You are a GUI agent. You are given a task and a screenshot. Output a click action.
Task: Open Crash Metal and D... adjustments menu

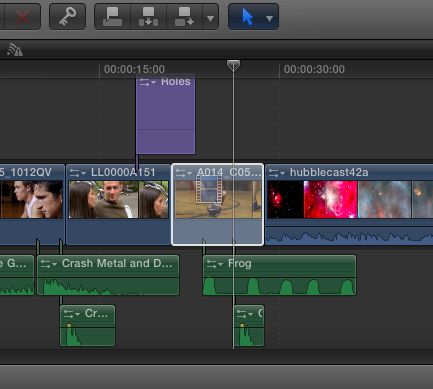48,264
